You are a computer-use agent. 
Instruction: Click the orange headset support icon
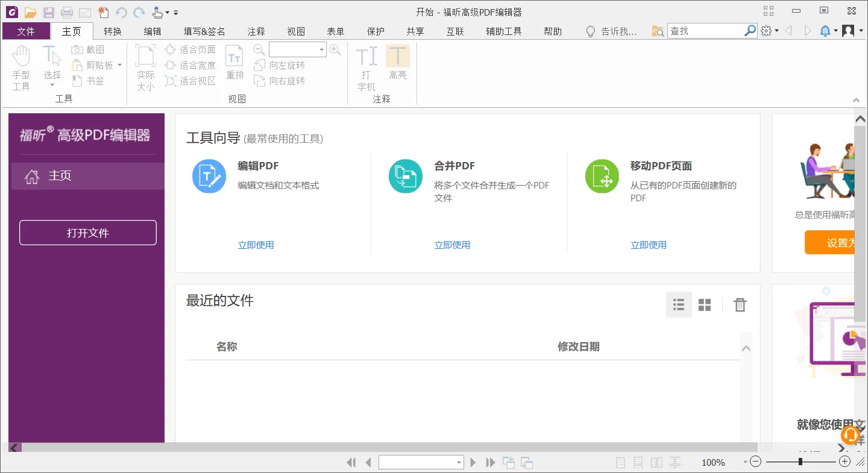point(850,435)
